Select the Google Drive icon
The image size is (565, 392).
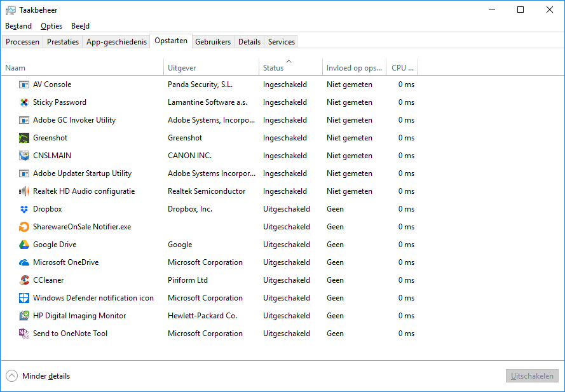coord(24,245)
